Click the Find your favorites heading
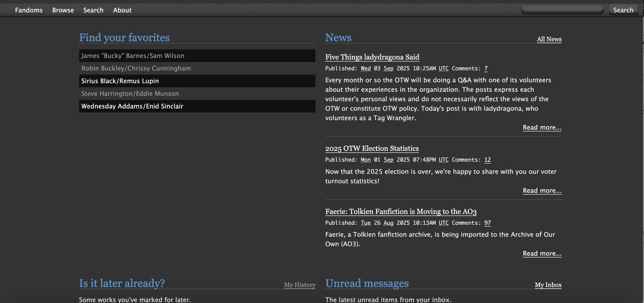Viewport: 644px width, 303px height. pos(124,37)
